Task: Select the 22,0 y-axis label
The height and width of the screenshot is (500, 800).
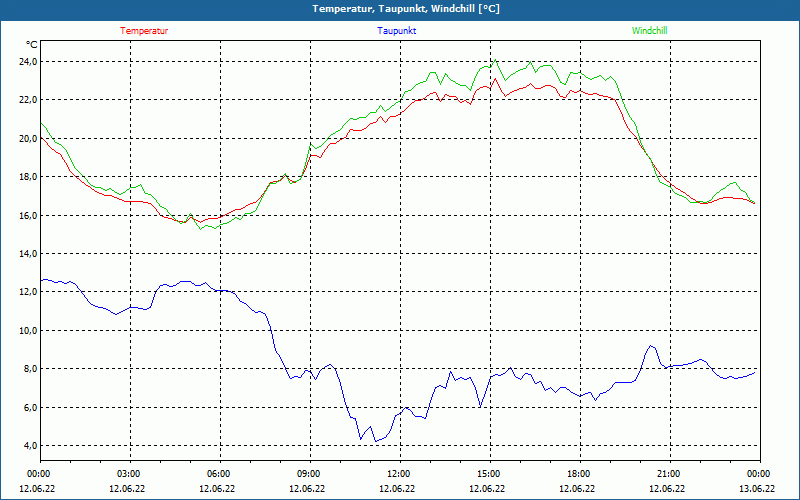Action: [28, 100]
